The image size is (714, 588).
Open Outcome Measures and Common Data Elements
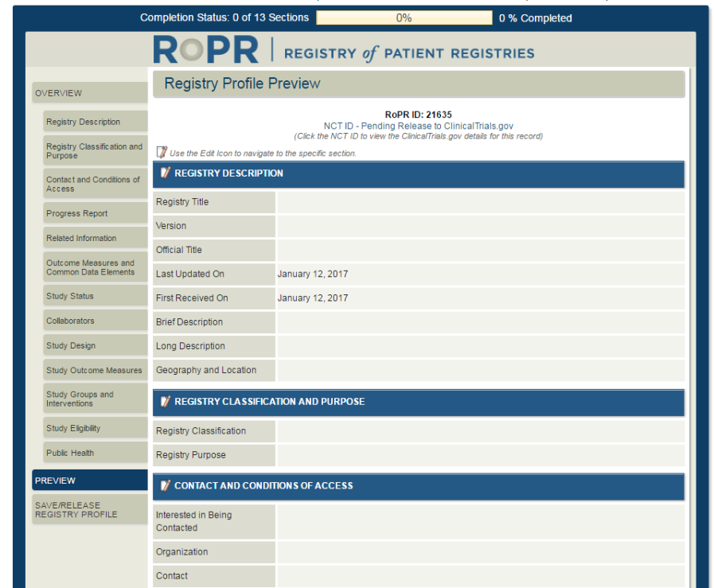[x=96, y=267]
